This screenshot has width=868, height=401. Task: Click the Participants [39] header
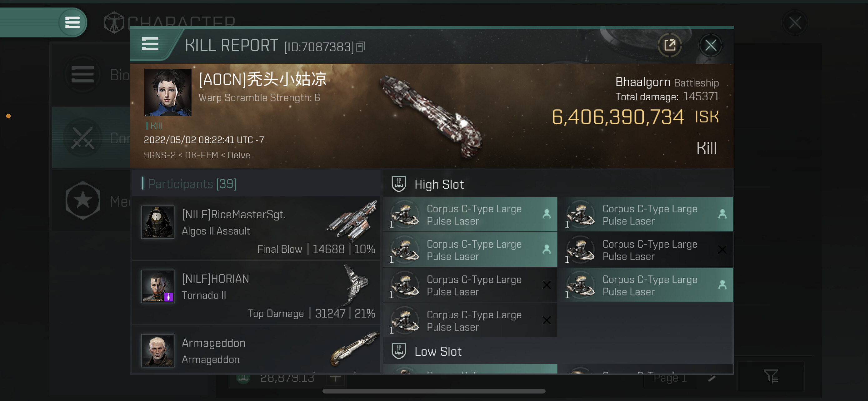click(x=192, y=184)
